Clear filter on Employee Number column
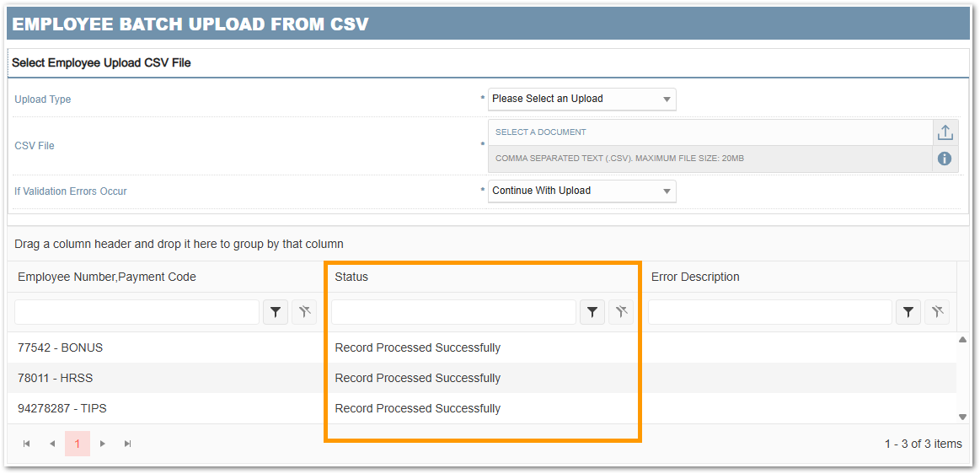The image size is (980, 474). point(304,312)
